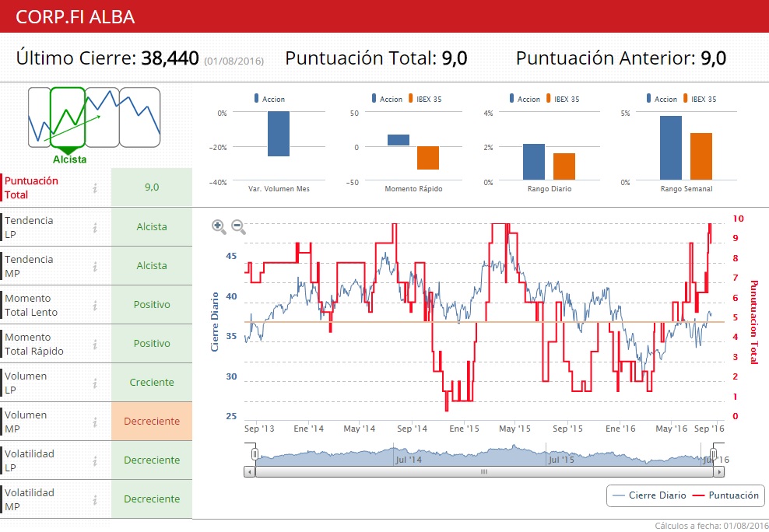
Task: Toggle IBEX 35 legend in Rango Semanal chart
Action: tap(699, 99)
